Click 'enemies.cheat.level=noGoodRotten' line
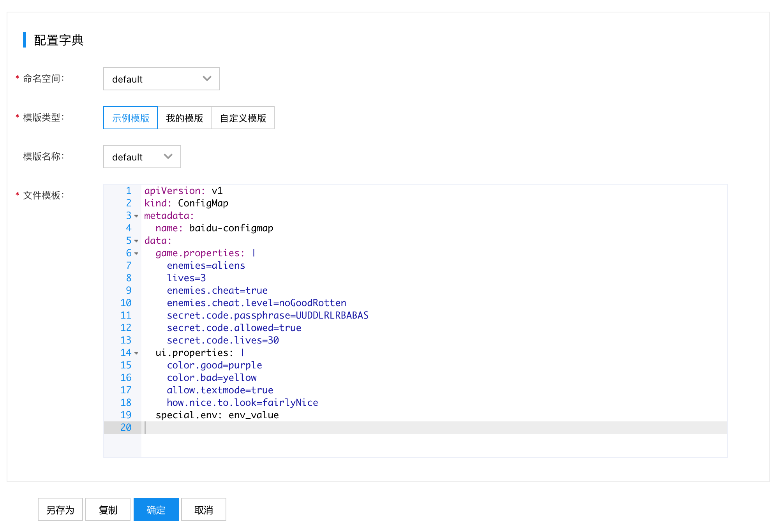783x532 pixels. point(256,303)
